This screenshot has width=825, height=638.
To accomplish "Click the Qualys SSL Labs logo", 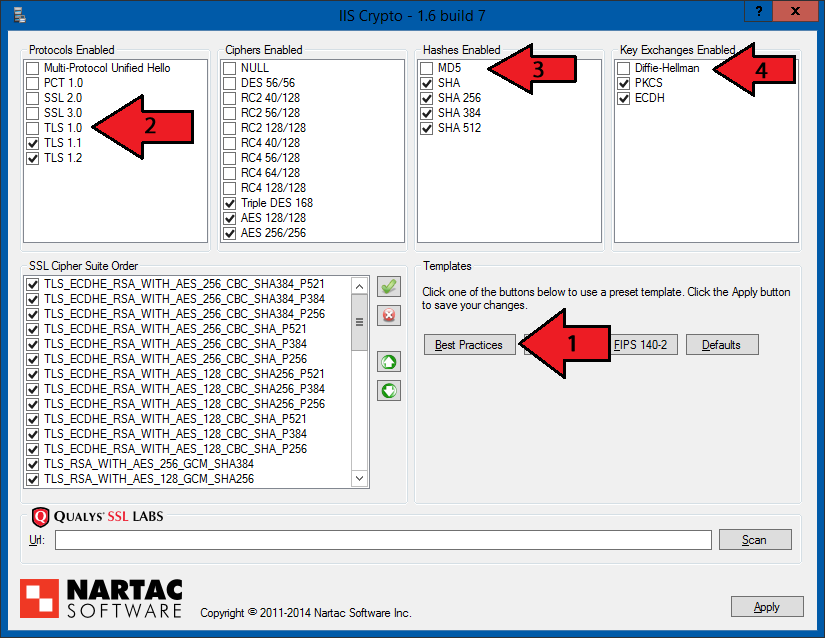I will 98,517.
